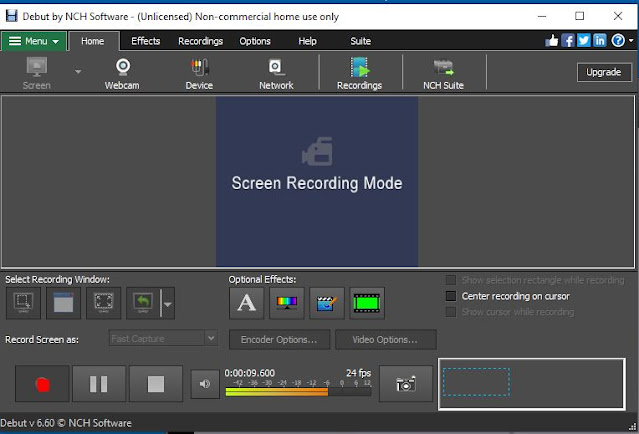Click the 0:00:09.600 elapsed time readout
The image size is (639, 434).
[249, 373]
